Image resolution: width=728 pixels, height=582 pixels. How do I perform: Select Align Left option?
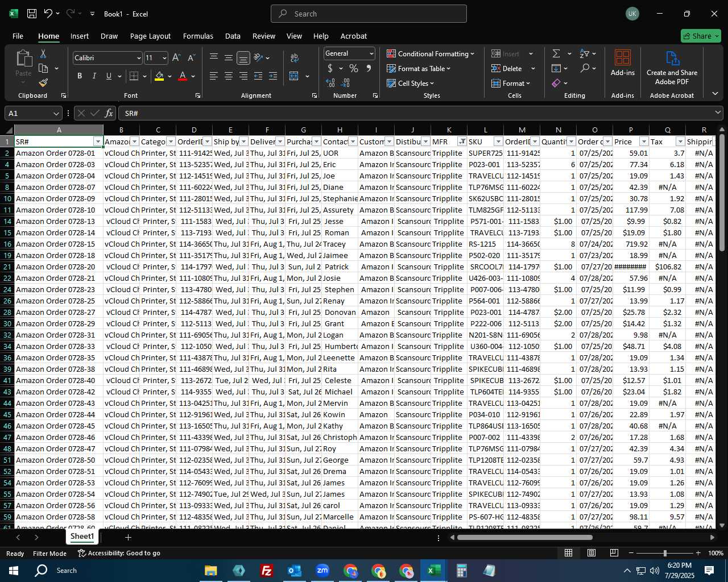coord(214,76)
